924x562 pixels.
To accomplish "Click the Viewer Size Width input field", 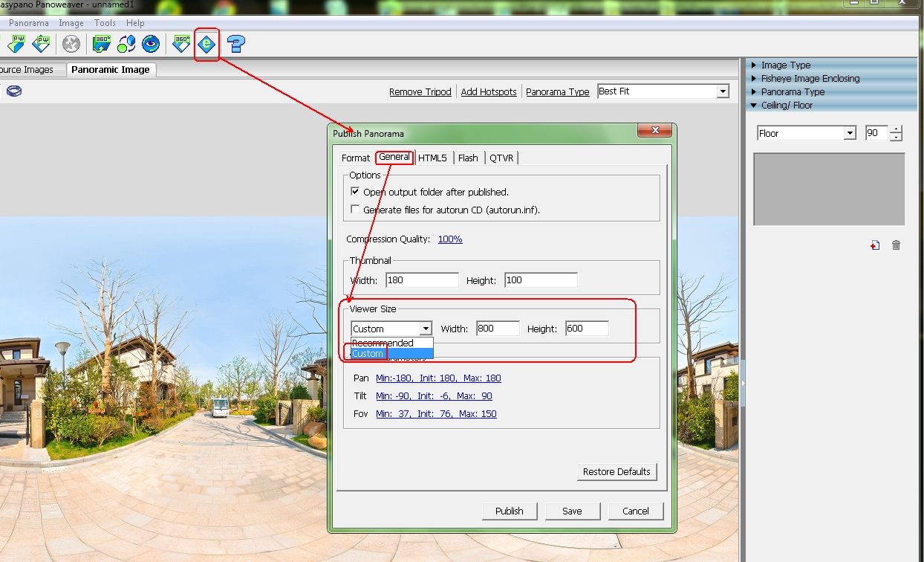I will click(498, 329).
